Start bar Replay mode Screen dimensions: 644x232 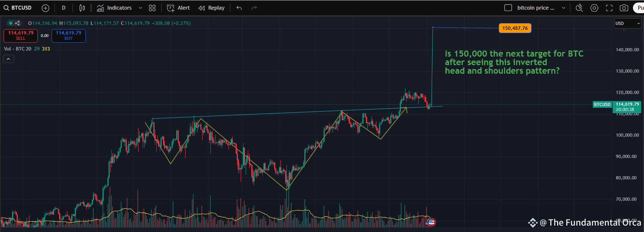211,8
